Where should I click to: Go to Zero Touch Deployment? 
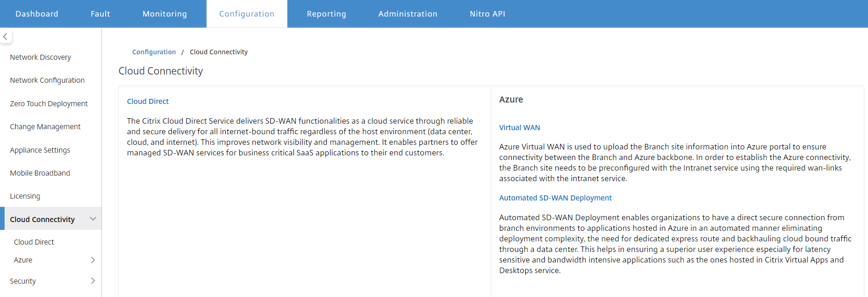tap(49, 103)
